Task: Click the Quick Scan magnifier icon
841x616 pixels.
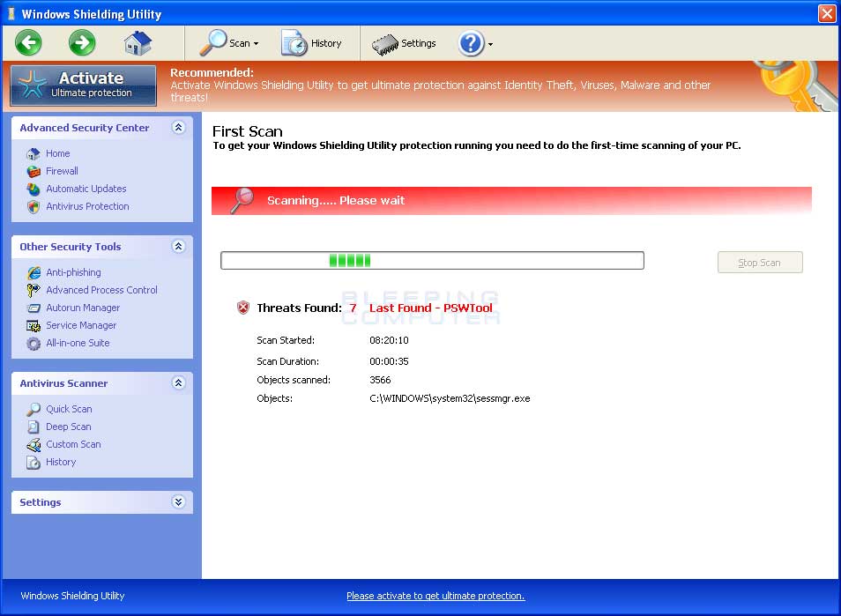Action: (33, 410)
